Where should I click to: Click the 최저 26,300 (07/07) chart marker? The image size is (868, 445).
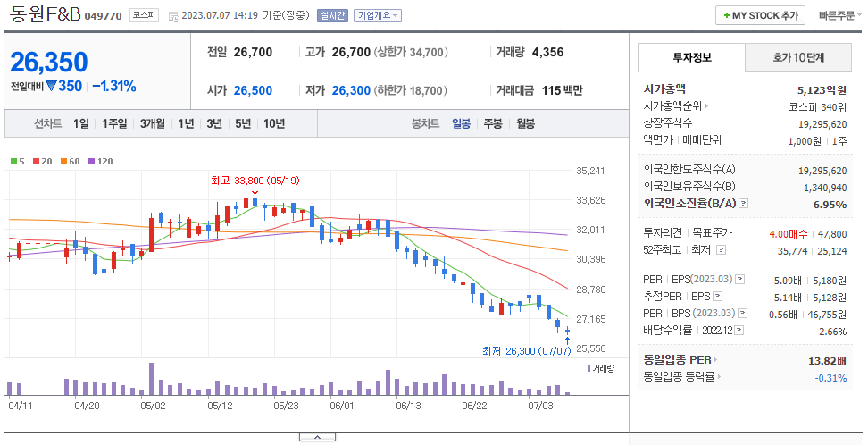pos(527,351)
